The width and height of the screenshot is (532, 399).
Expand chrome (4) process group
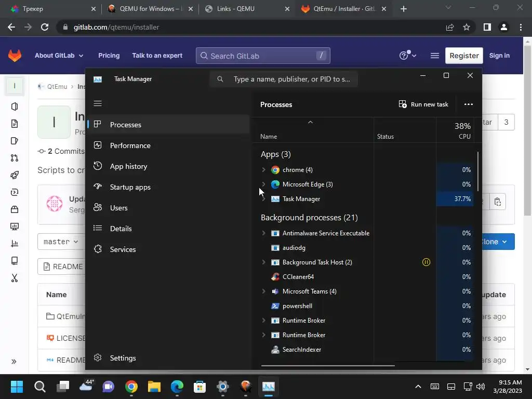[x=263, y=170]
